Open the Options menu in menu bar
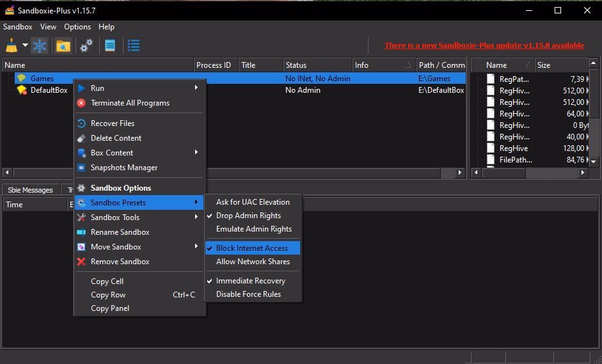The height and width of the screenshot is (364, 602). [x=77, y=27]
